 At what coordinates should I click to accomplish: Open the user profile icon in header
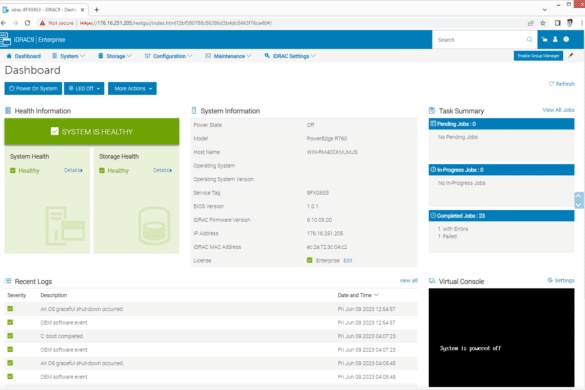555,39
